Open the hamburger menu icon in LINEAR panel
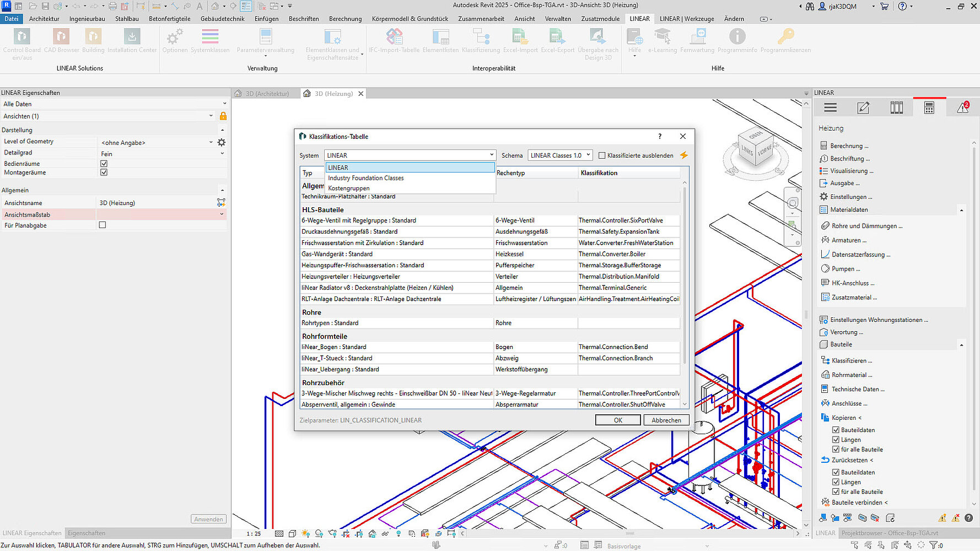The height and width of the screenshot is (551, 980). 830,108
